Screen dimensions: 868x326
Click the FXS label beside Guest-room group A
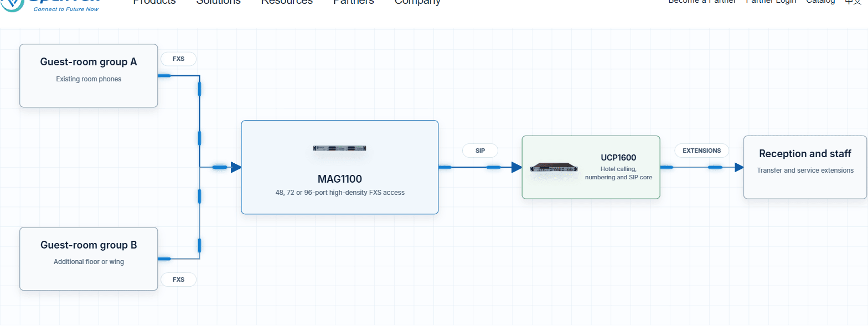[x=178, y=59]
